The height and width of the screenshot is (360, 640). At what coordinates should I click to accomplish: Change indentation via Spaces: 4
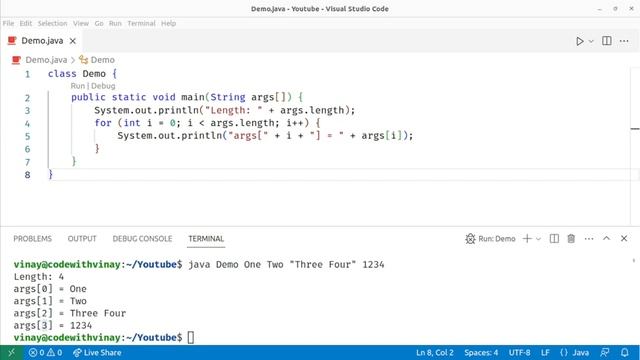tap(481, 353)
